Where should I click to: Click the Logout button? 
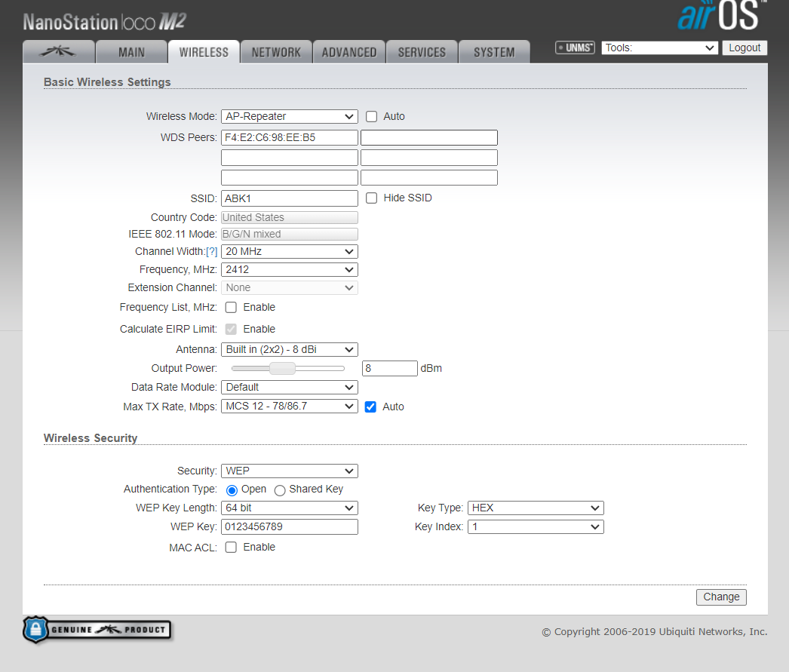point(744,48)
